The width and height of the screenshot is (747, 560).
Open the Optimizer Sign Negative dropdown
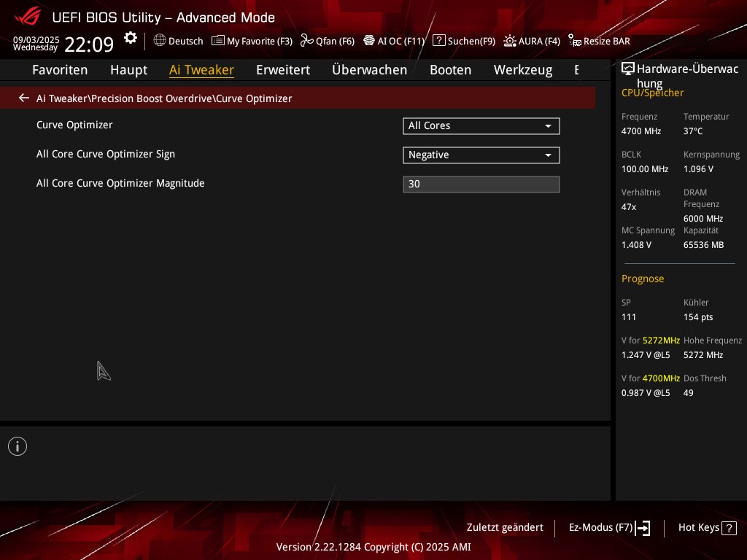pos(481,155)
